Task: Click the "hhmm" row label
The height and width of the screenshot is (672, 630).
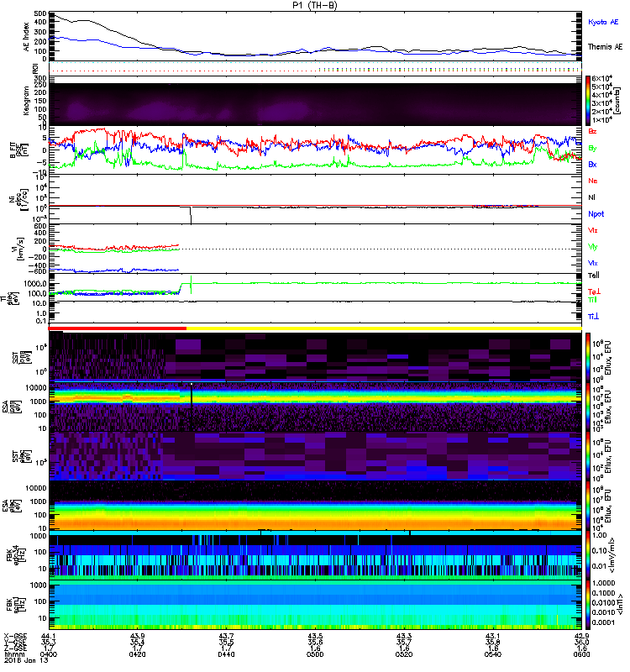Action: click(13, 654)
